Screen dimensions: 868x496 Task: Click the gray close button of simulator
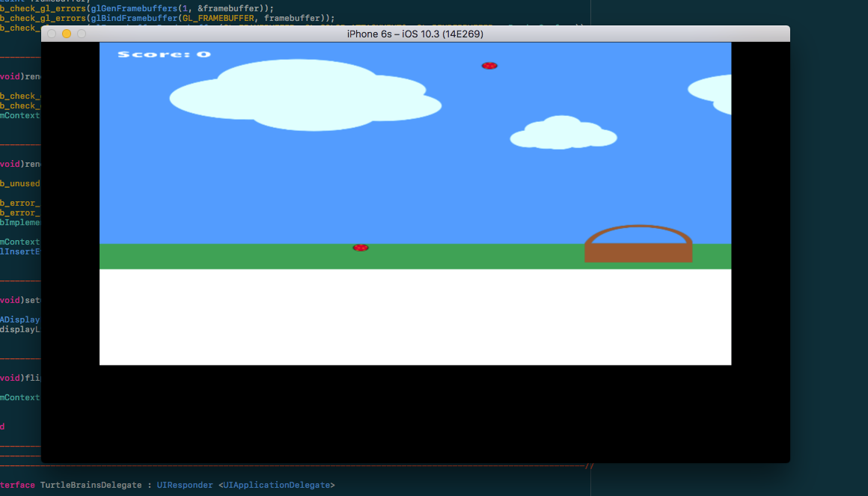(x=52, y=34)
